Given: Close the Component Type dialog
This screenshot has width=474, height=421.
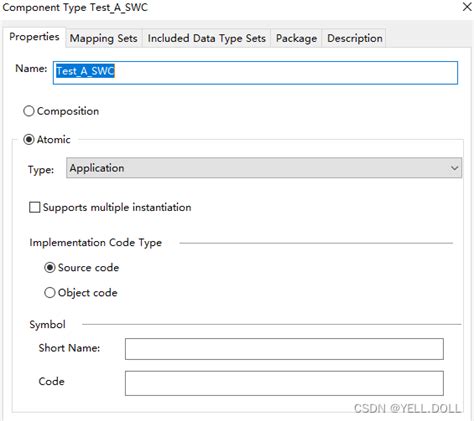Looking at the screenshot, I should 467,7.
